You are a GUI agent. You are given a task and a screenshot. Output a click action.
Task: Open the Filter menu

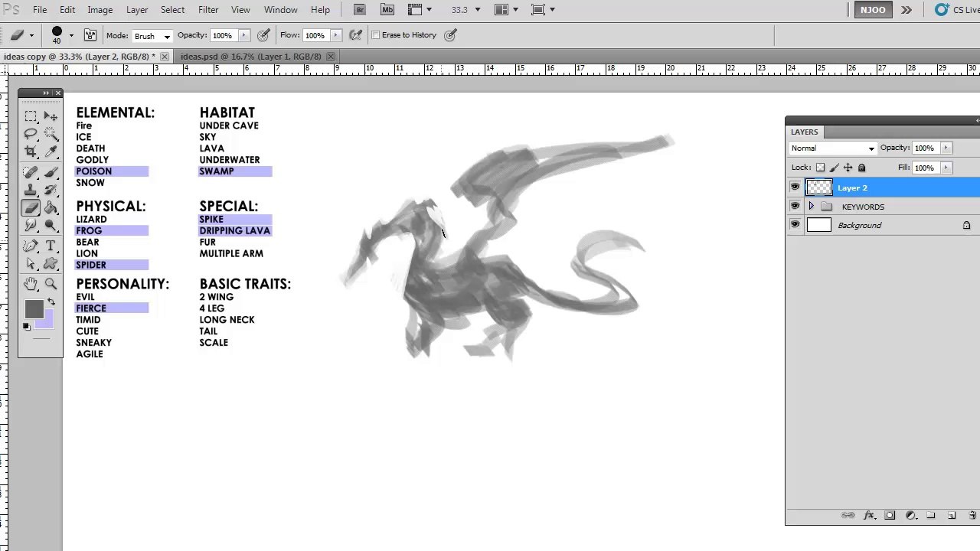[x=208, y=10]
